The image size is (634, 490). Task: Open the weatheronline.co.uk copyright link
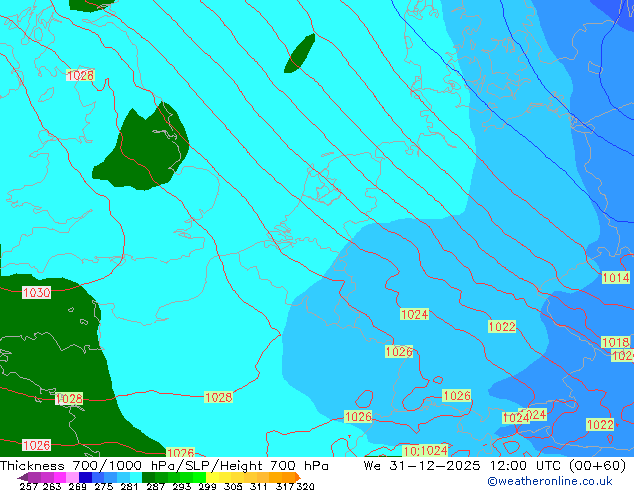click(x=550, y=481)
